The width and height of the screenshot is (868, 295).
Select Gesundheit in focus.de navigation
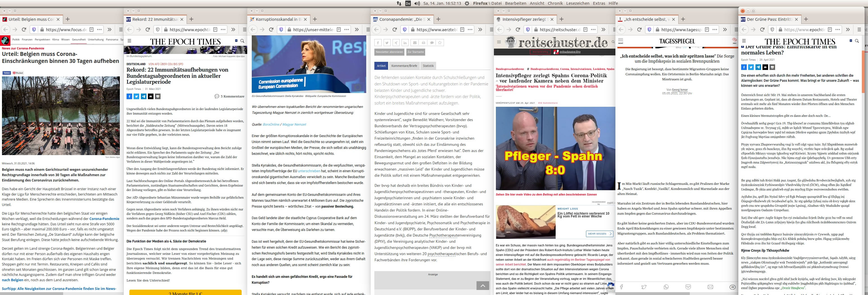(x=79, y=40)
